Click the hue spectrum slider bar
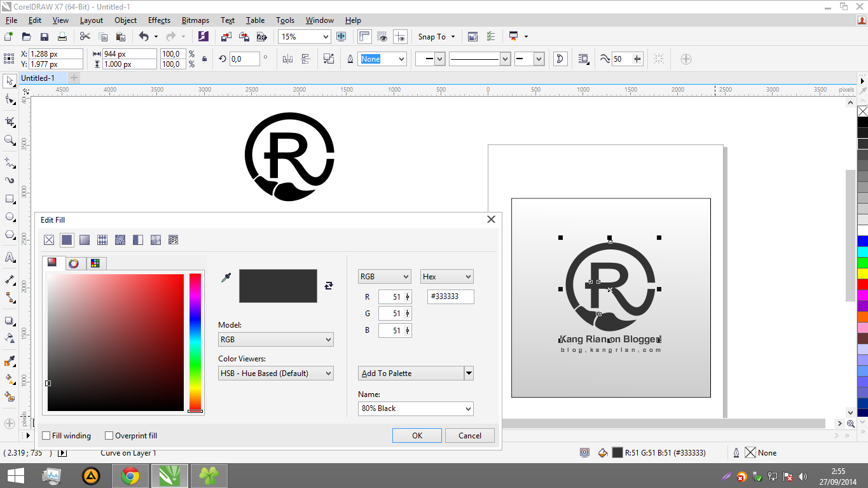The image size is (868, 488). tap(195, 342)
